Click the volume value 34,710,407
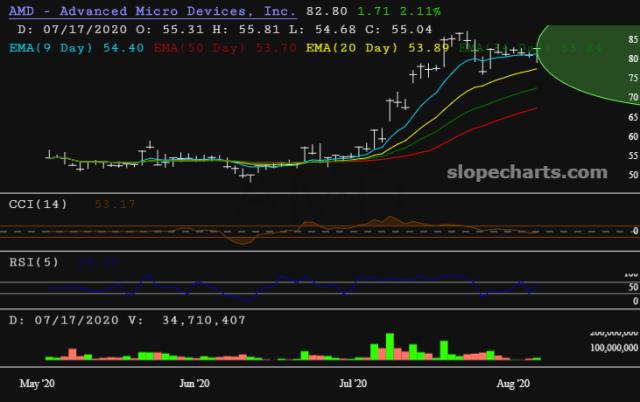640x402 pixels. tap(204, 320)
